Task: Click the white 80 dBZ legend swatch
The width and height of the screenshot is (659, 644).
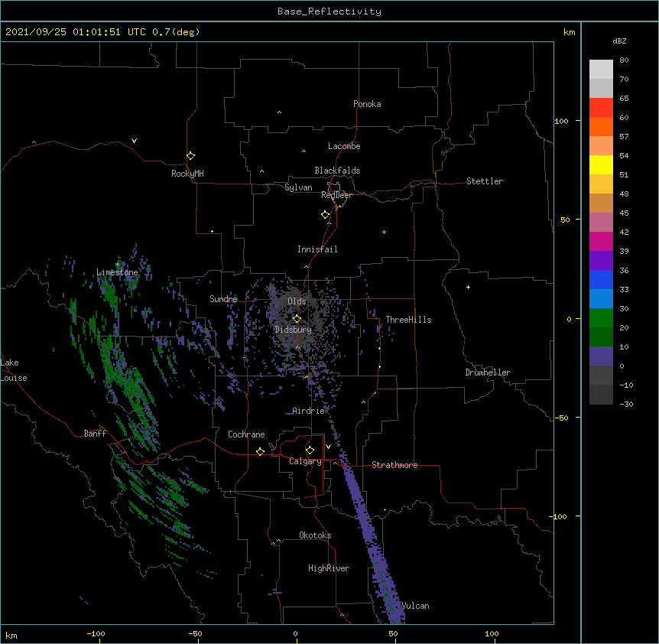Action: (x=601, y=70)
